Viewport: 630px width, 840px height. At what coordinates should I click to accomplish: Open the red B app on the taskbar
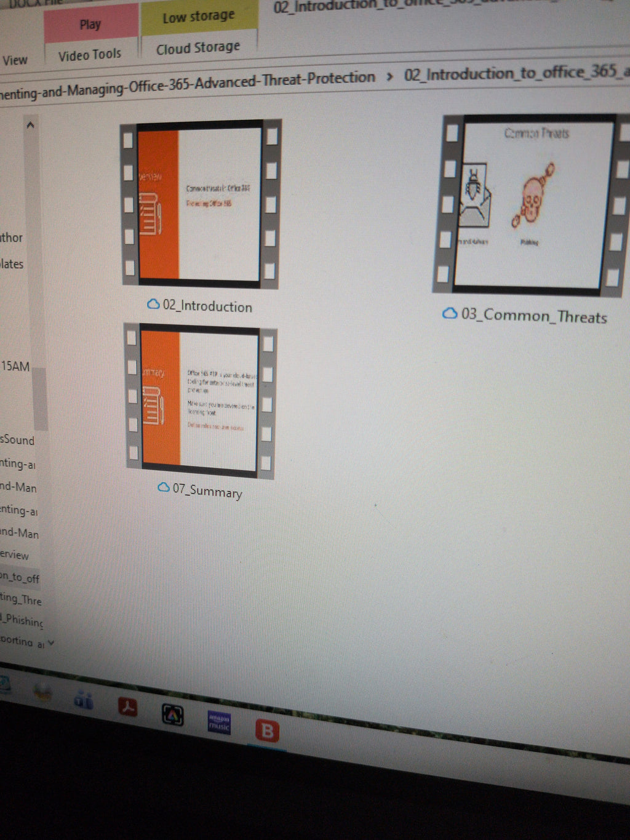tap(267, 730)
